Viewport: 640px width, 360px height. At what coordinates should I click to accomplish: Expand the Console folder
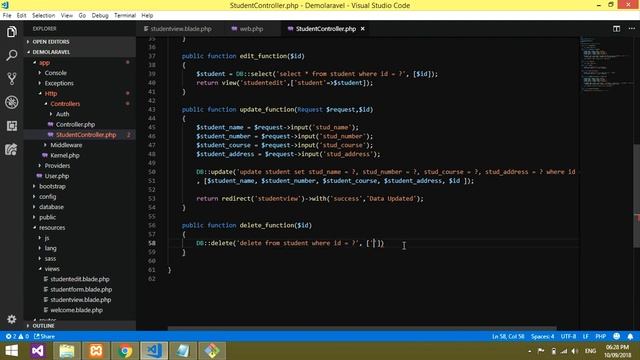(79, 73)
